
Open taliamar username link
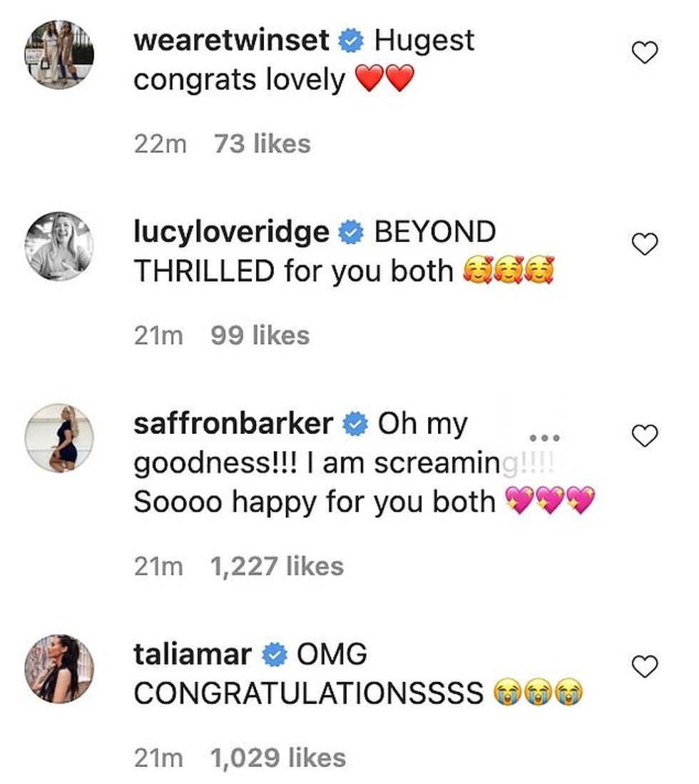point(192,654)
